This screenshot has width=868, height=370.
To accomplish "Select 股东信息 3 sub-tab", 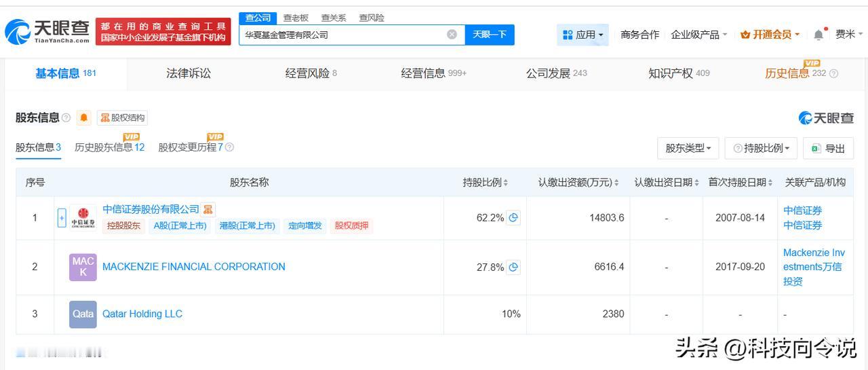I will [39, 147].
